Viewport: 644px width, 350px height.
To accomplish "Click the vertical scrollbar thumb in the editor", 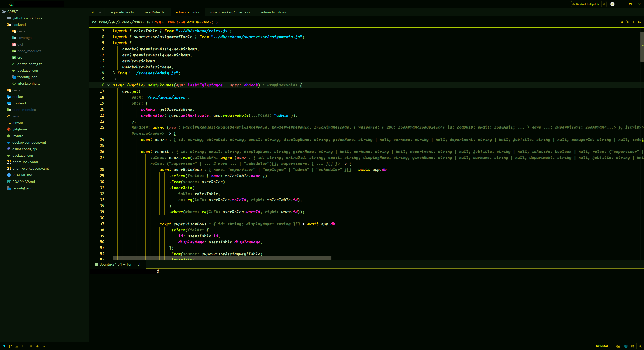I will (642, 47).
